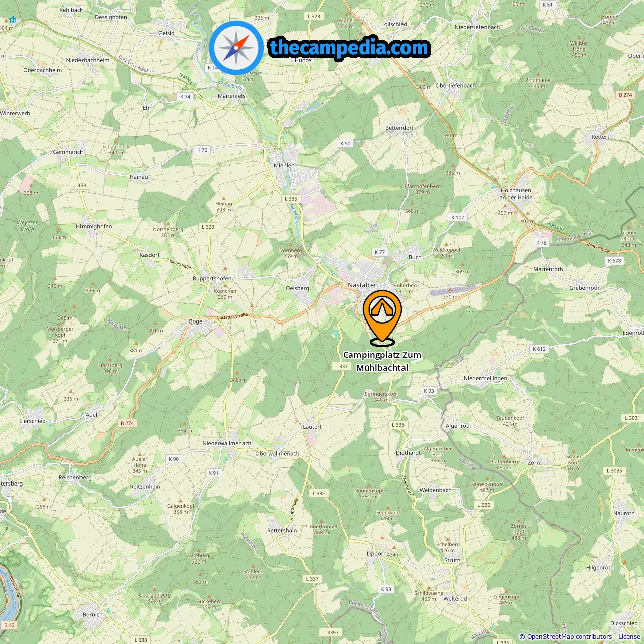Click the Bogel village label
The image size is (644, 644).
[x=196, y=321]
